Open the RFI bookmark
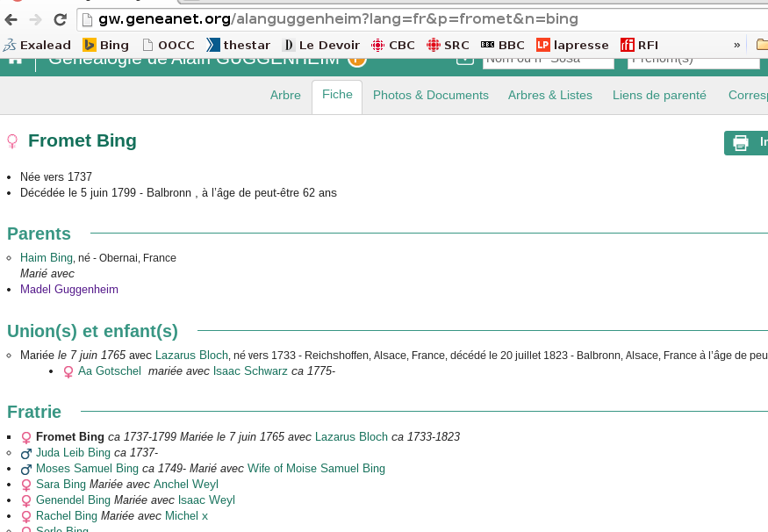Image resolution: width=768 pixels, height=532 pixels. (x=639, y=45)
